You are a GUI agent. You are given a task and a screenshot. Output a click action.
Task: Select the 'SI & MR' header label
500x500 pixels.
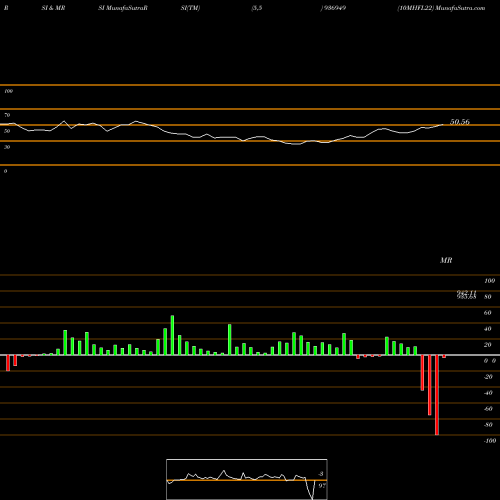point(53,8)
